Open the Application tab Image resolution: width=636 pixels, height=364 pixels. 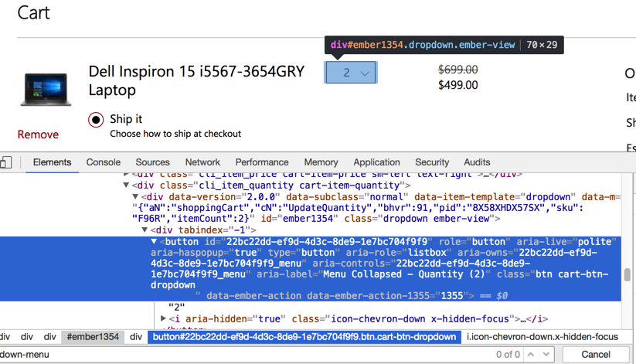pos(376,162)
